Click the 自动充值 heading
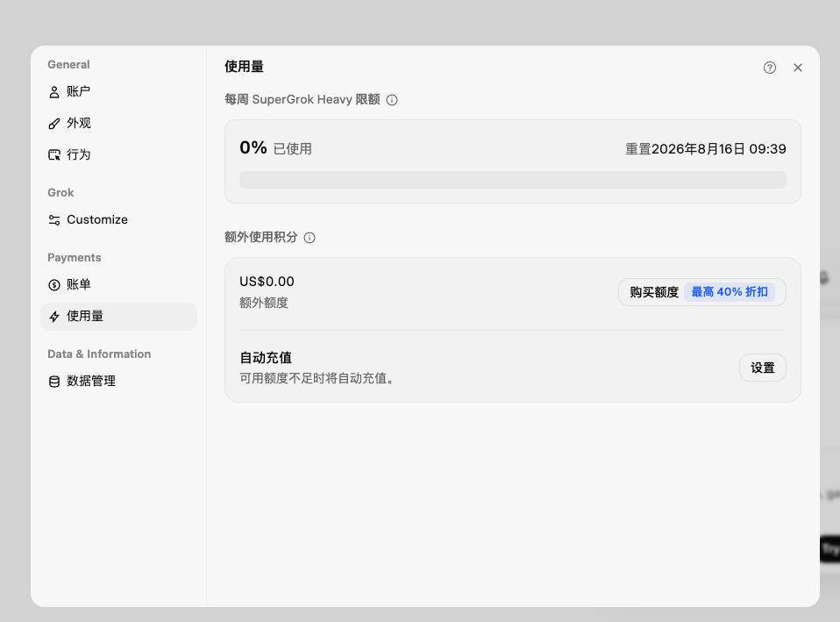 [x=266, y=358]
